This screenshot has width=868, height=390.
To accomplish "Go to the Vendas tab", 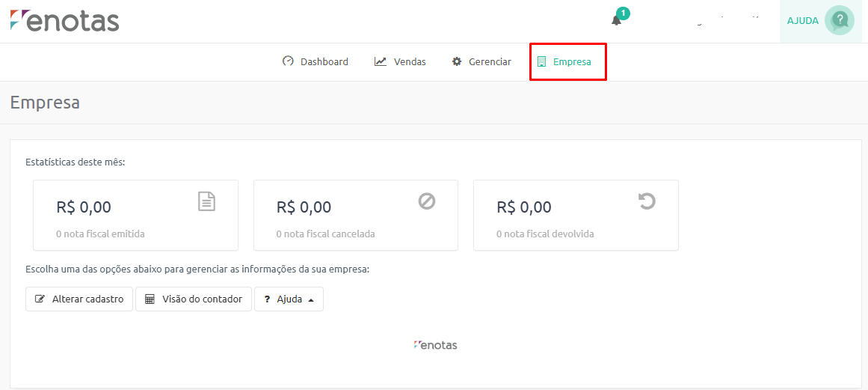I will (401, 61).
